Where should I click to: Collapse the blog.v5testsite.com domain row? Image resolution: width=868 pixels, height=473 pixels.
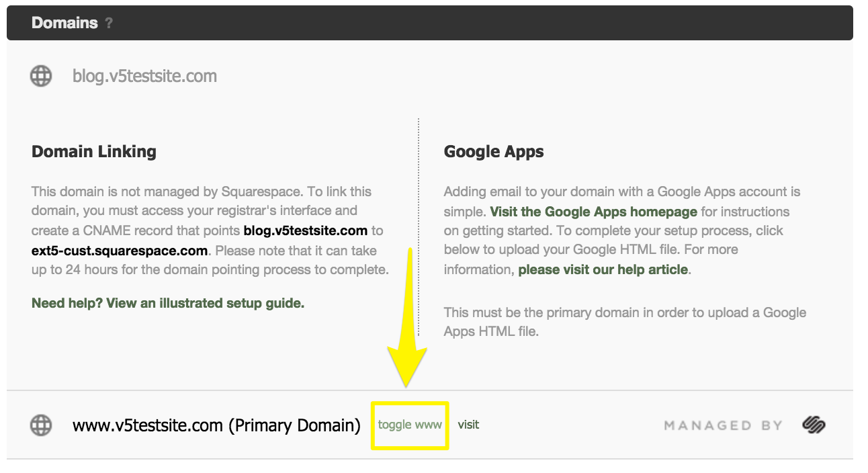[144, 76]
